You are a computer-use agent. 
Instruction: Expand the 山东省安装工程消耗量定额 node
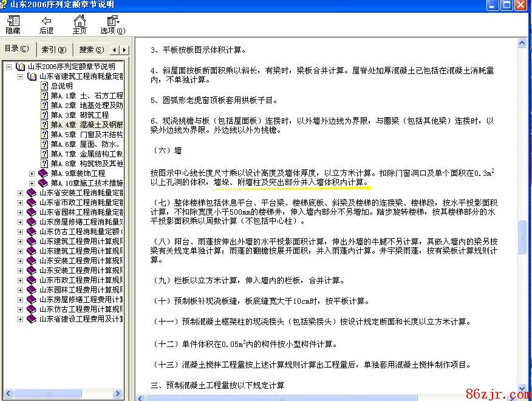tap(21, 193)
